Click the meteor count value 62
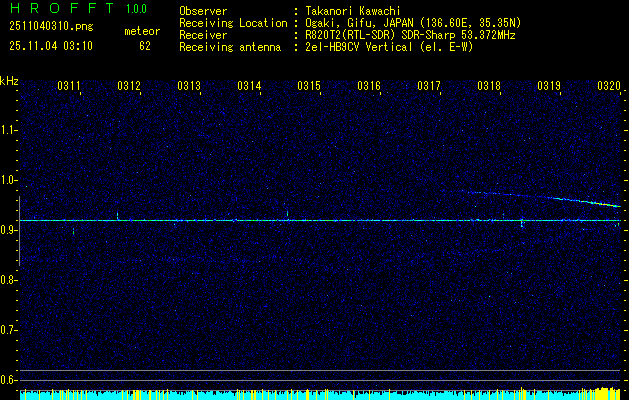The width and height of the screenshot is (629, 400). [145, 46]
